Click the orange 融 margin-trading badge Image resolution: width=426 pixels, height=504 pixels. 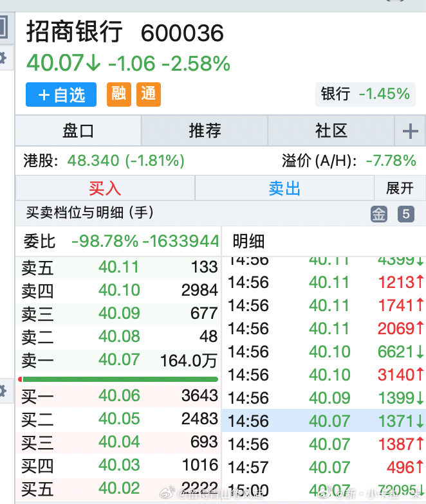coord(119,94)
